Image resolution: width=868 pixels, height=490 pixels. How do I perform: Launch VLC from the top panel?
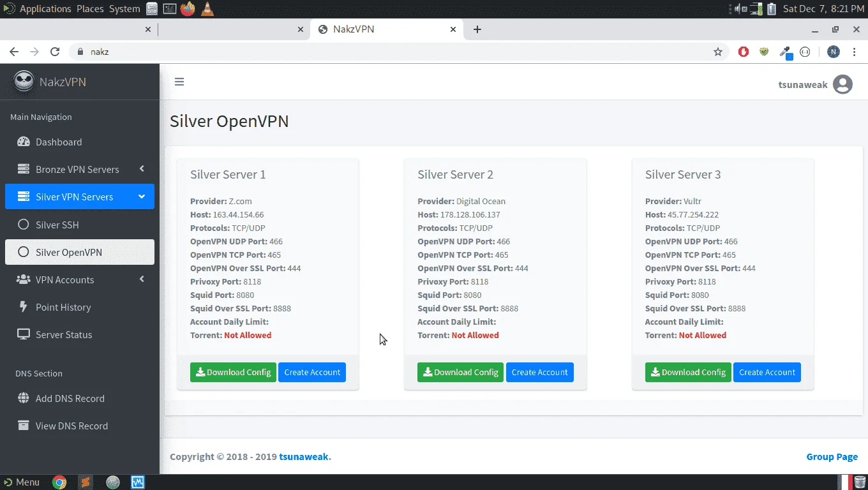(x=207, y=9)
